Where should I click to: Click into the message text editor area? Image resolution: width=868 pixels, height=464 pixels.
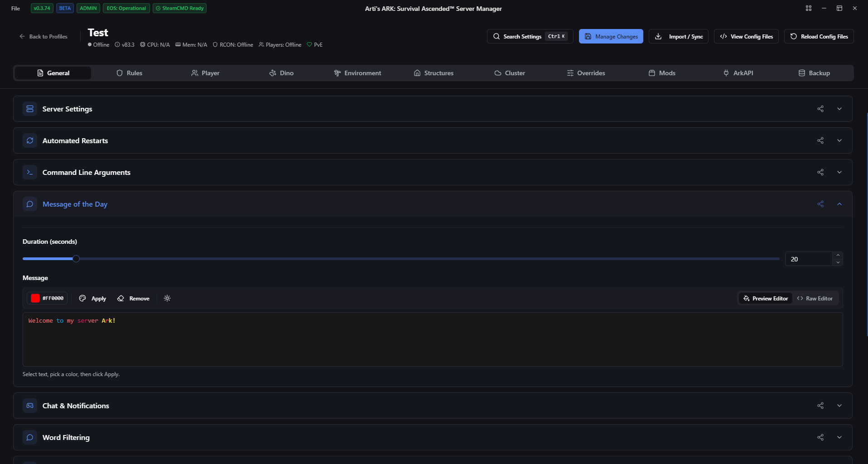click(432, 340)
